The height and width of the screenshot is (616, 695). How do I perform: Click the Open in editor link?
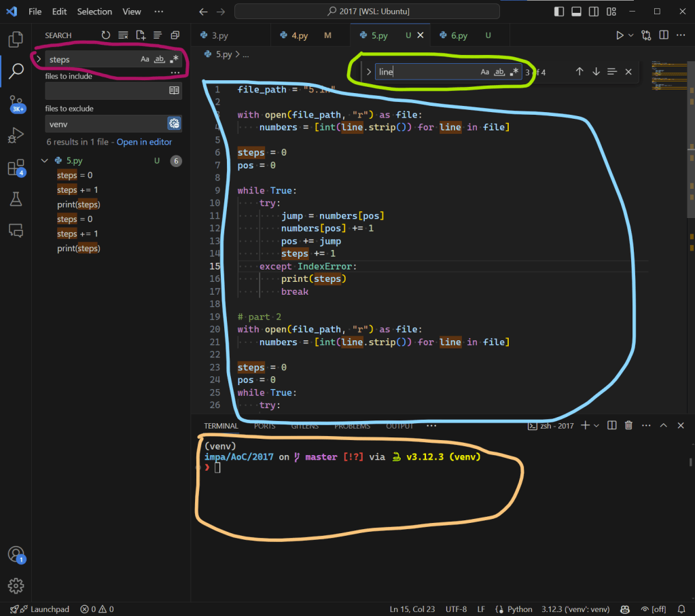pyautogui.click(x=144, y=143)
